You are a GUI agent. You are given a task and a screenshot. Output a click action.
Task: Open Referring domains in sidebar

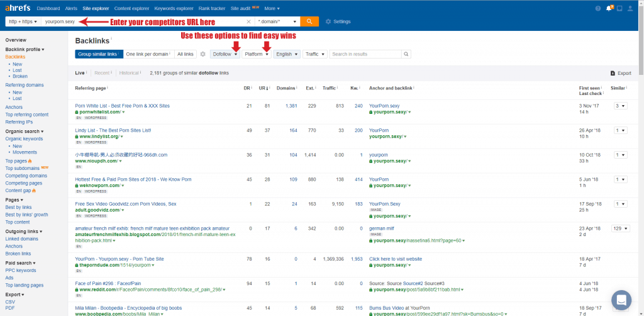[25, 85]
